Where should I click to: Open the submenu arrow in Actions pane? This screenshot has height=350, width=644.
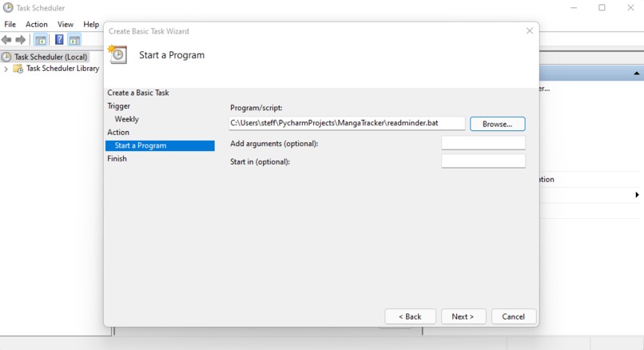pos(637,195)
